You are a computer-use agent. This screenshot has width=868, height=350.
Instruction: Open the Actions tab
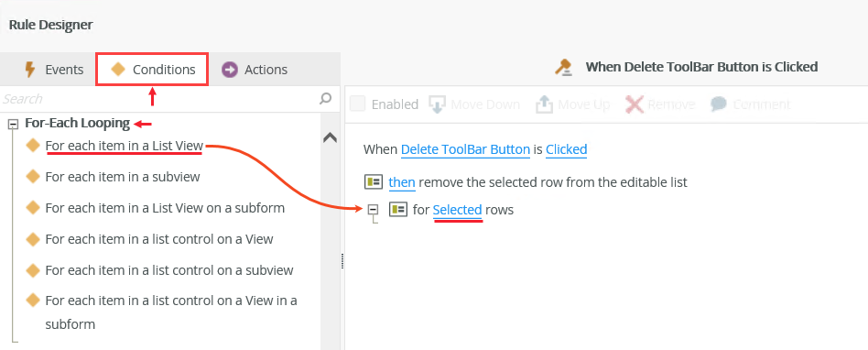[255, 70]
